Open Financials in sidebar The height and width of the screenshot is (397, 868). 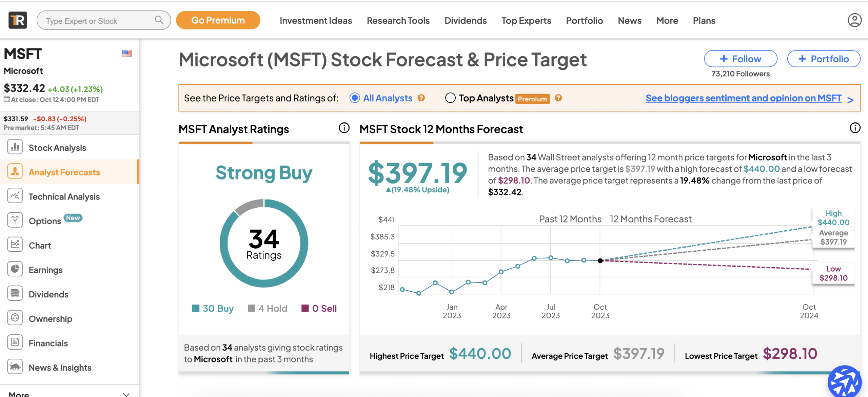click(x=48, y=343)
